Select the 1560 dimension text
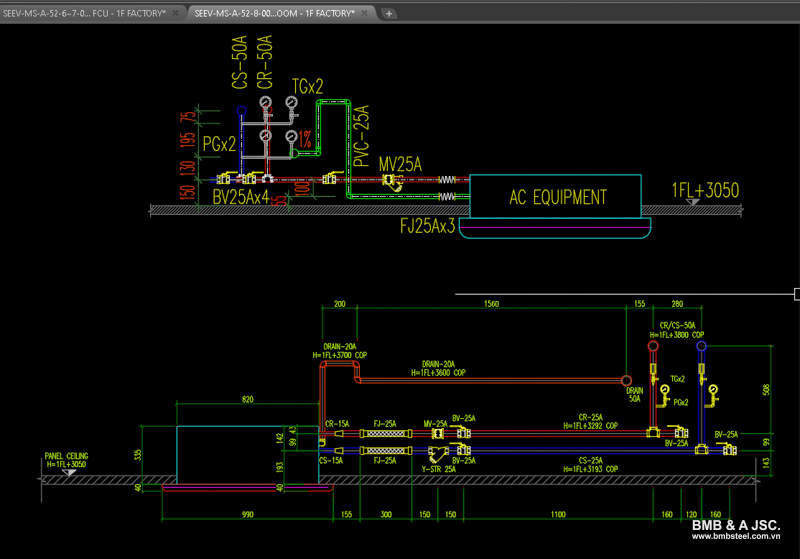The image size is (800, 559). (x=491, y=302)
